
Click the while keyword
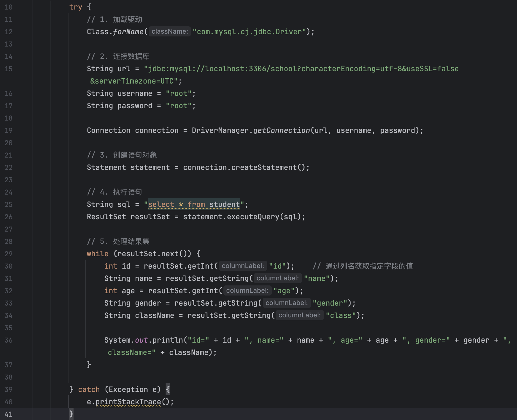point(97,254)
